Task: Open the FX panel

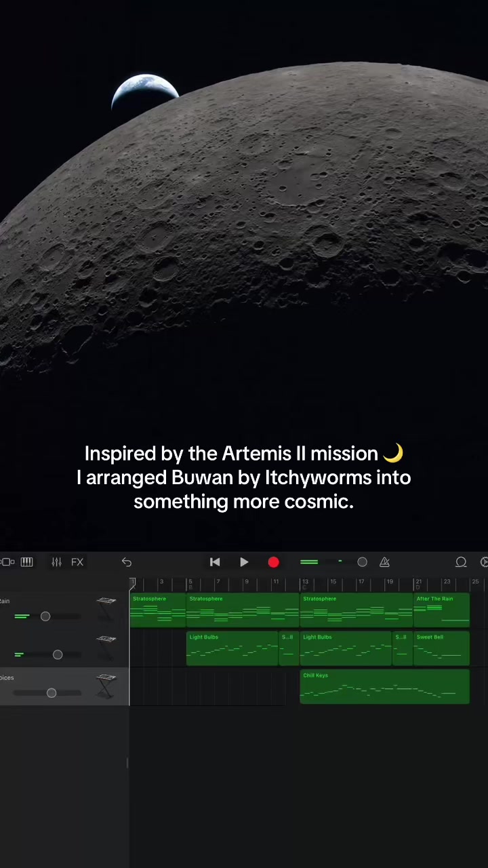Action: point(77,562)
